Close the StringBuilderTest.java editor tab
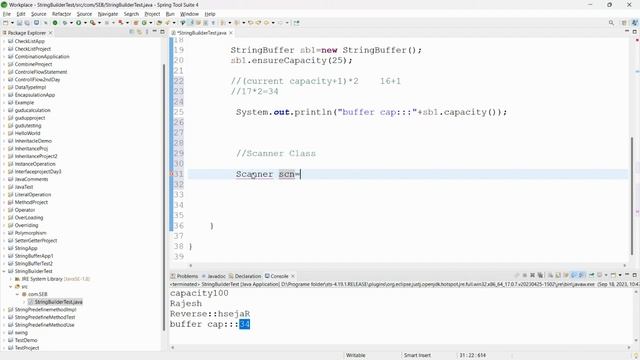 [x=231, y=33]
